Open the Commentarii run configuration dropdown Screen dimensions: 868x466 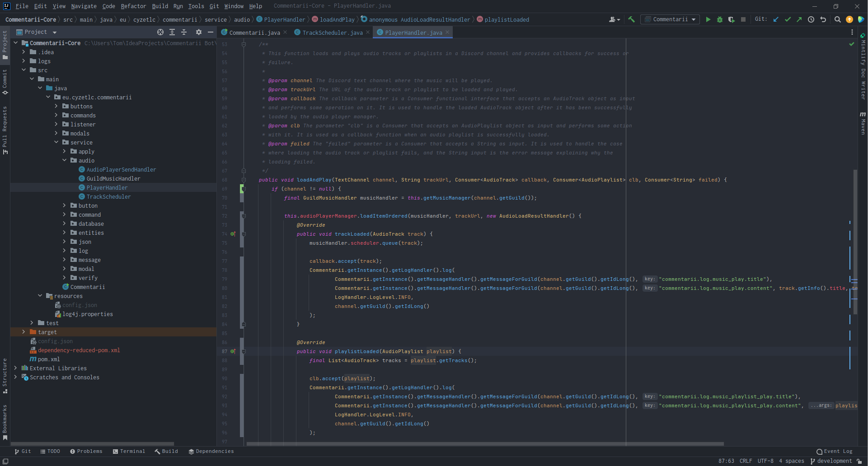coord(671,19)
